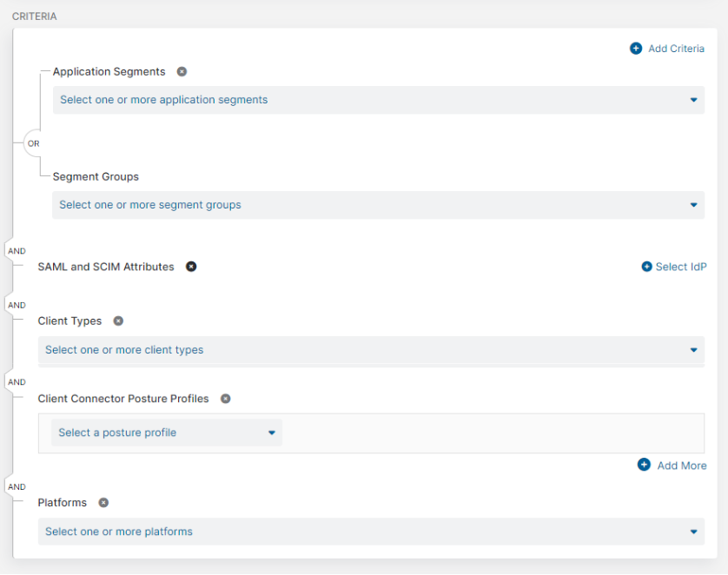The height and width of the screenshot is (575, 728).
Task: Open the Select a posture profile dropdown
Action: tap(167, 433)
